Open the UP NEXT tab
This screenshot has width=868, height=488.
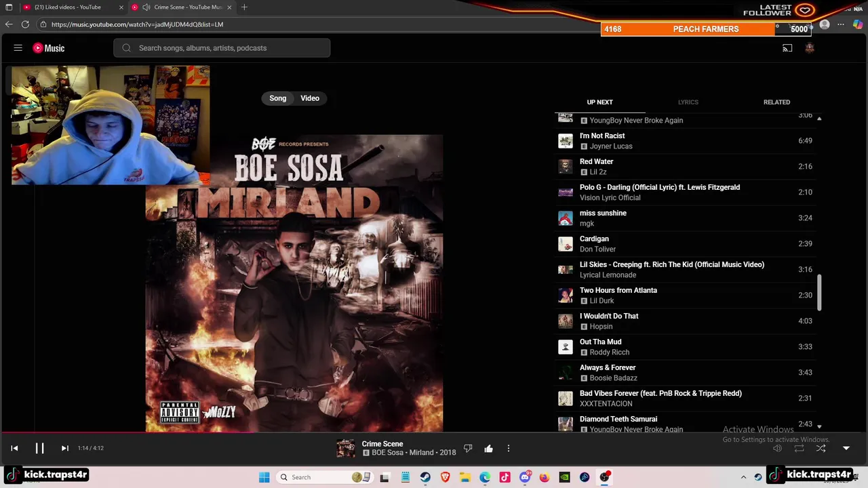point(599,102)
